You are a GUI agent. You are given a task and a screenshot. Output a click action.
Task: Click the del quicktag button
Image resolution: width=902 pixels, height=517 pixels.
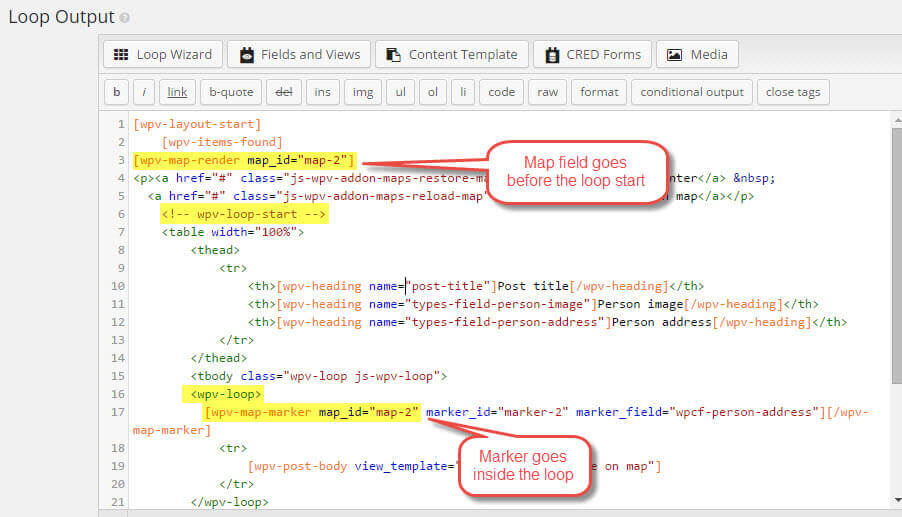284,92
